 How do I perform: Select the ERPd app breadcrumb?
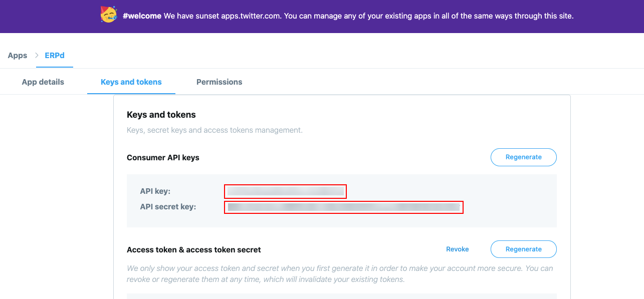click(54, 55)
